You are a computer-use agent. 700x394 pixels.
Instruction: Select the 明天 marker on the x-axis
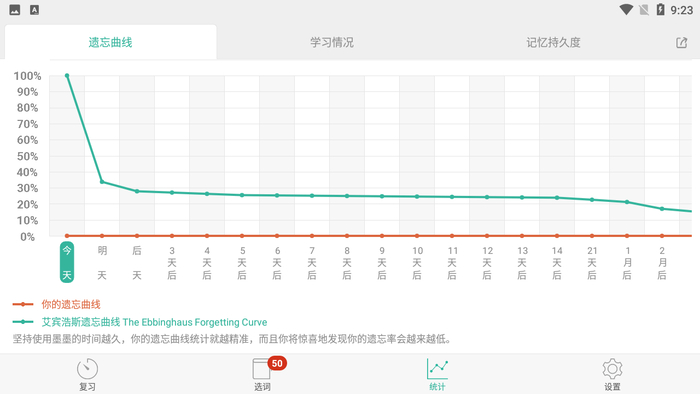click(x=102, y=263)
